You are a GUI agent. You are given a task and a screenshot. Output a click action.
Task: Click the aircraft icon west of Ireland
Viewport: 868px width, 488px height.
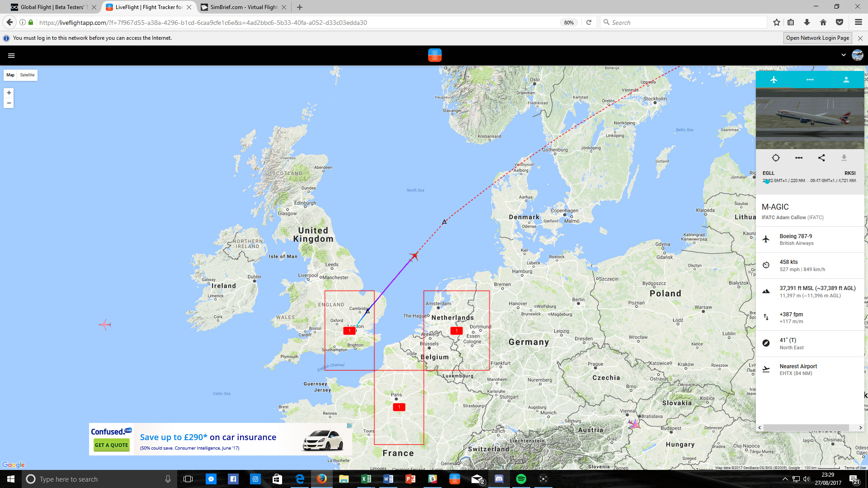tap(105, 324)
